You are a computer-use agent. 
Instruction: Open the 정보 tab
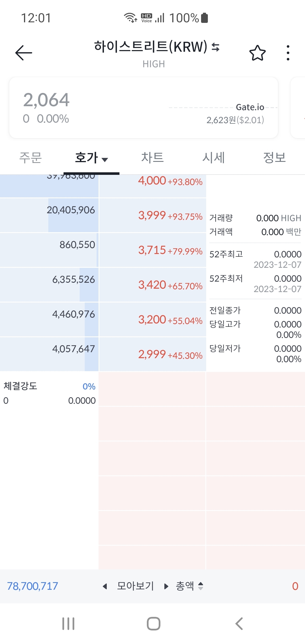[x=274, y=158]
